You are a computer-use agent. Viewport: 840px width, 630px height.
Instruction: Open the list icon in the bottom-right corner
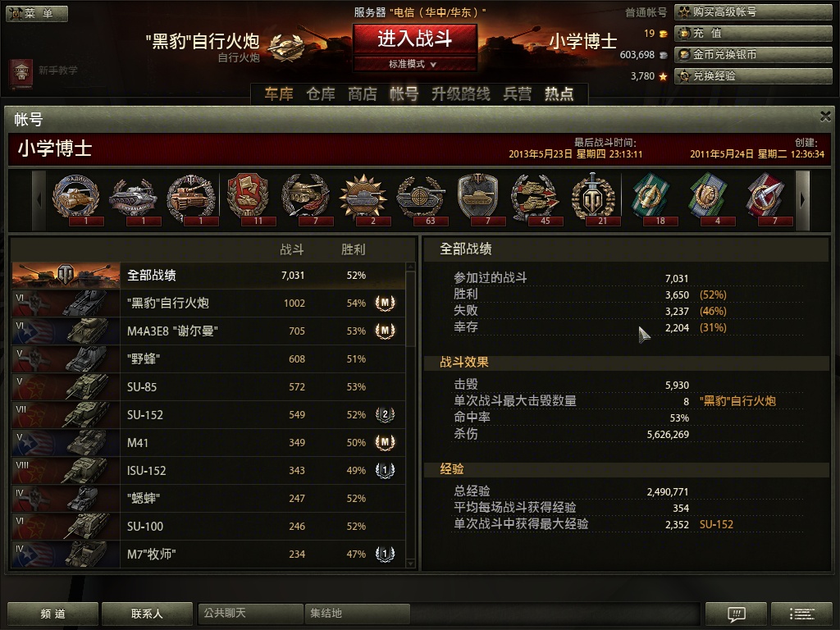801,614
